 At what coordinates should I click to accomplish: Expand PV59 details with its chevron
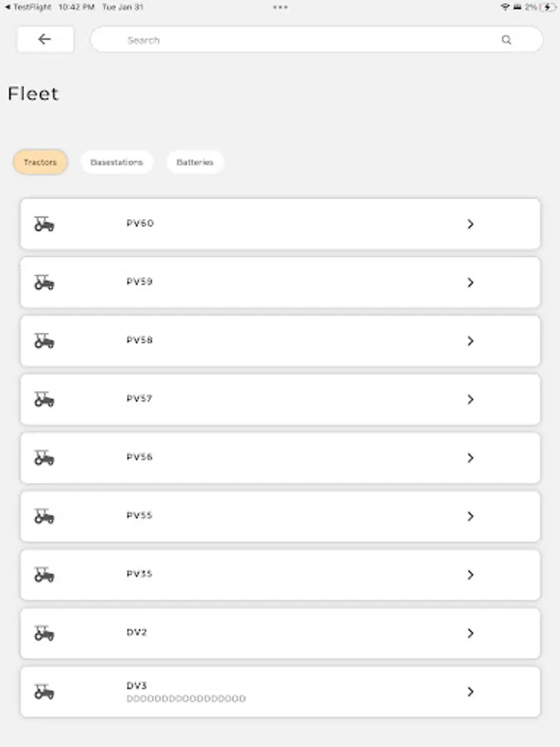(470, 283)
